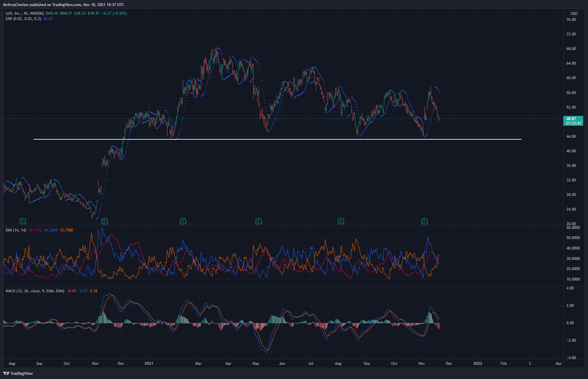Click the Lyft, Inc., 4h, NASDAQ symbol title
This screenshot has height=379, width=588.
25,13
